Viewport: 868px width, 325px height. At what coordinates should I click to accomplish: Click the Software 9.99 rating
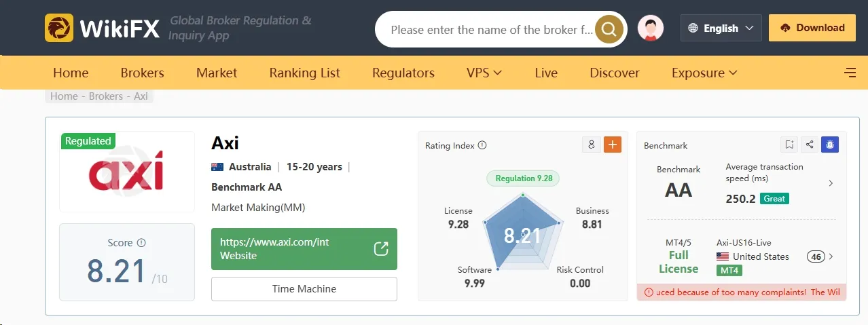click(x=475, y=277)
